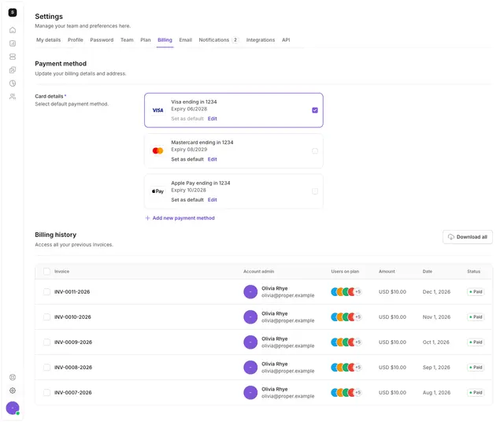Uncheck the Visa ending in 1234 checkbox

315,110
